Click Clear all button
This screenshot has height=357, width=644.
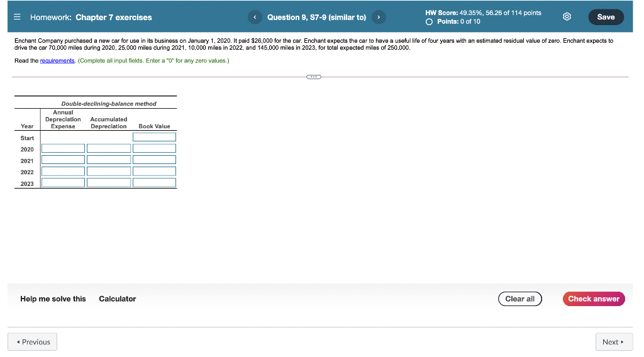pos(520,299)
